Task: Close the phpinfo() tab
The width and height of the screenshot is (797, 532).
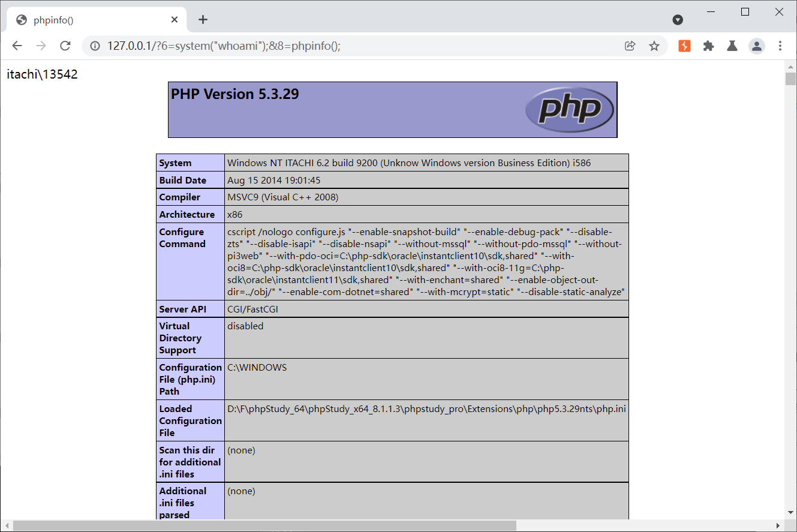Action: pos(175,20)
